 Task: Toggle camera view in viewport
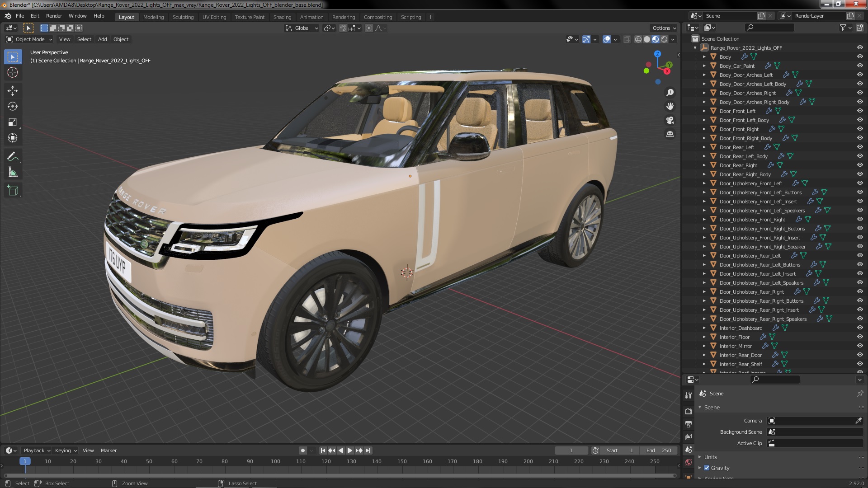[x=670, y=120]
